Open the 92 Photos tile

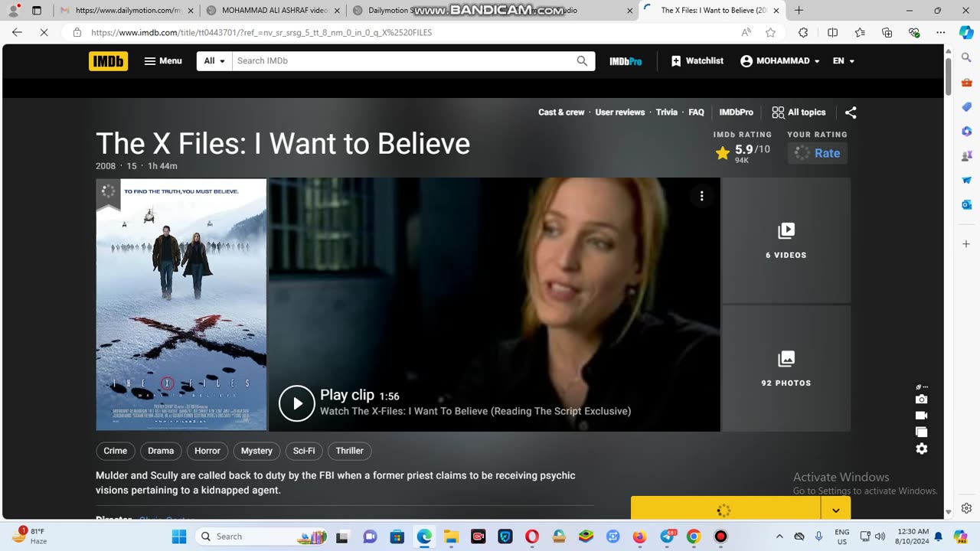point(786,369)
